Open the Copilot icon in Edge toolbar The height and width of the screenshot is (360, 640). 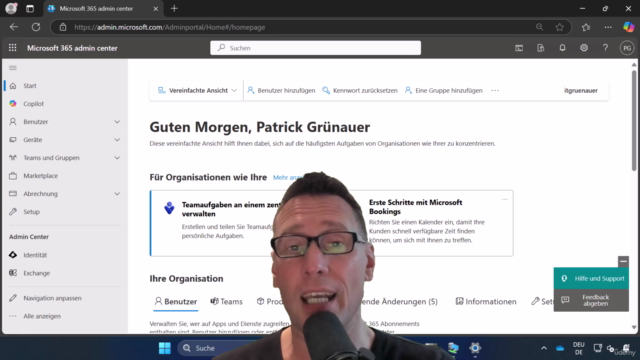629,27
